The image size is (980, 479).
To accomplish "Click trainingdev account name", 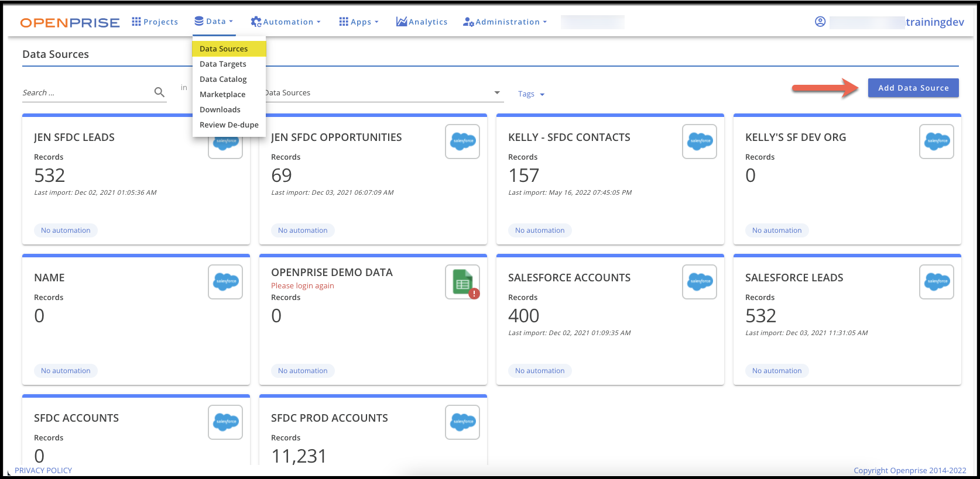I will pos(934,22).
